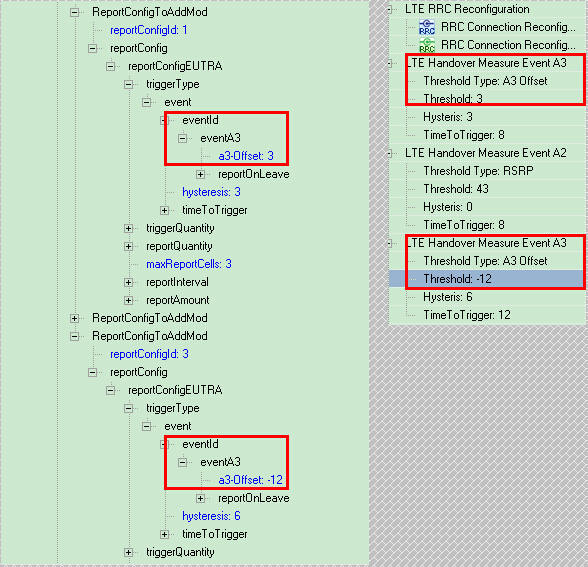The width and height of the screenshot is (588, 567).
Task: Expand reportOnLeave beneath a3-Offset: -12
Action: tap(201, 498)
